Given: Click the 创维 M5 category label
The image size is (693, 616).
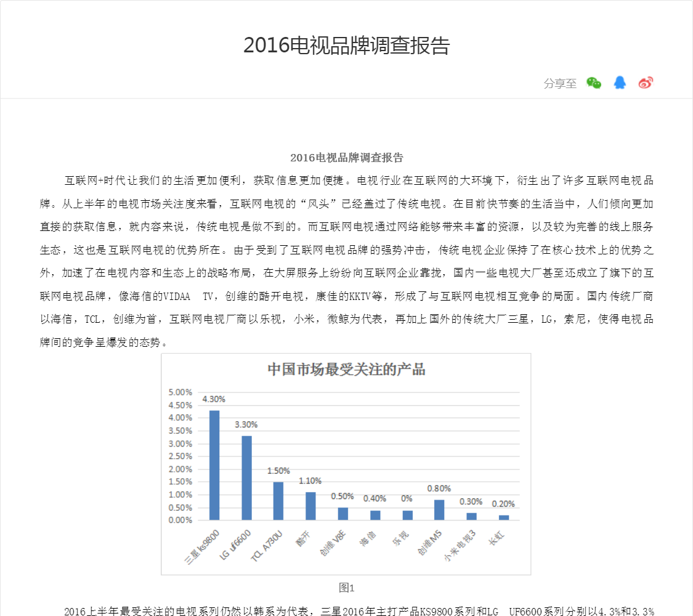Looking at the screenshot, I should pyautogui.click(x=429, y=543).
